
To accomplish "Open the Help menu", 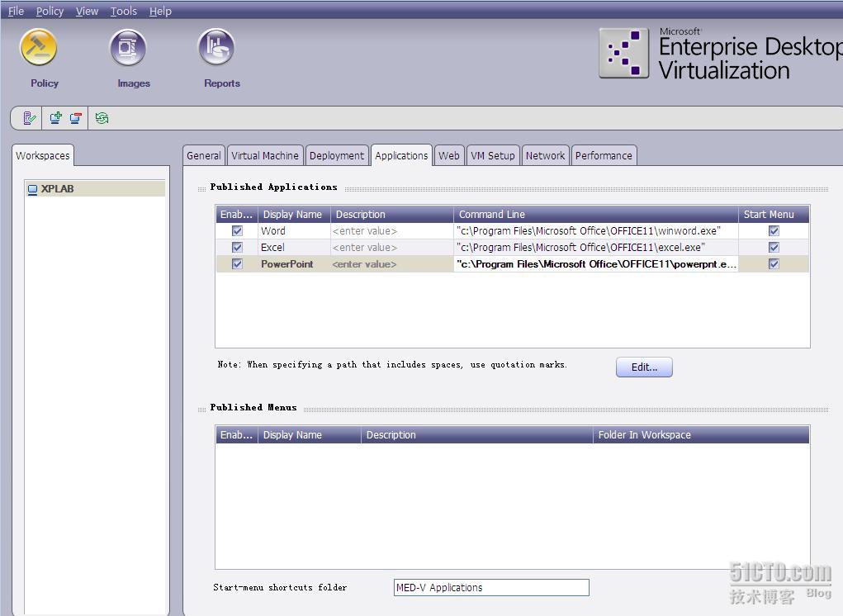I will point(160,11).
